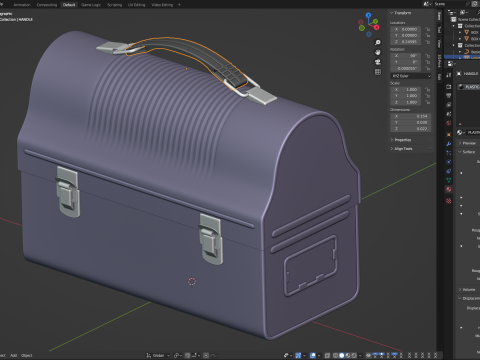Click the Dimensions X value field
The image size is (480, 360).
[x=411, y=116]
